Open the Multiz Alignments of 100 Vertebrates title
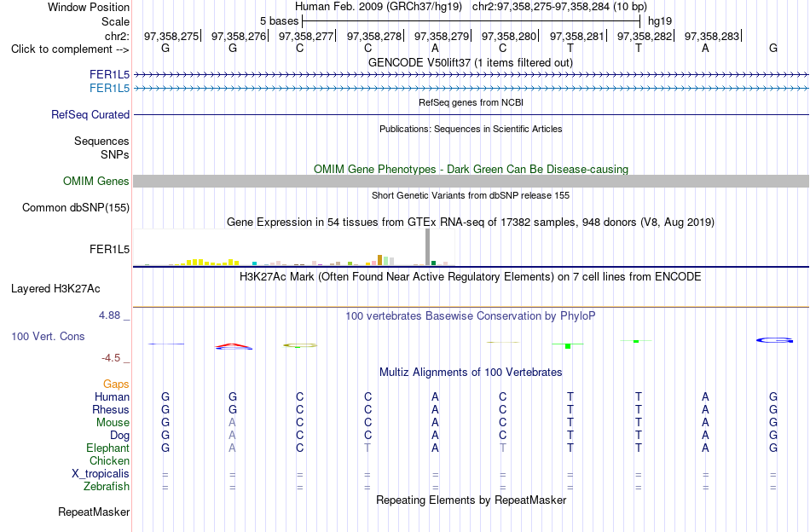Screen dimensions: 810x532 471,372
